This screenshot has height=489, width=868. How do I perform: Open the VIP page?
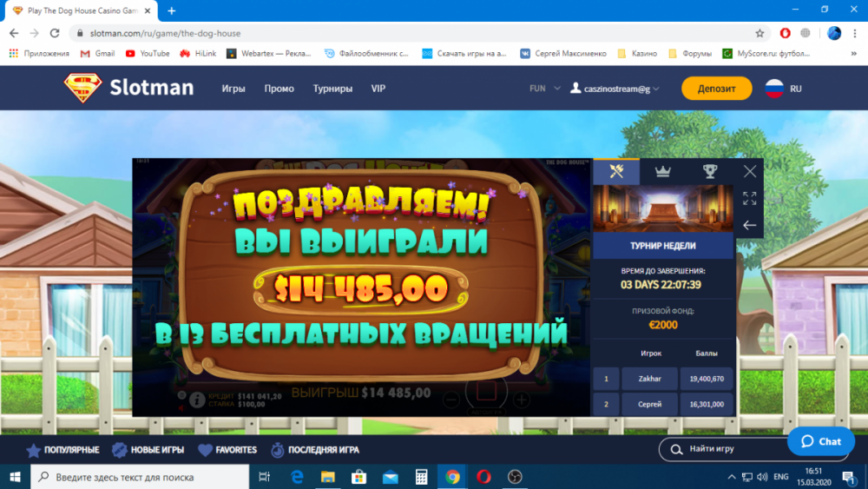tap(378, 89)
